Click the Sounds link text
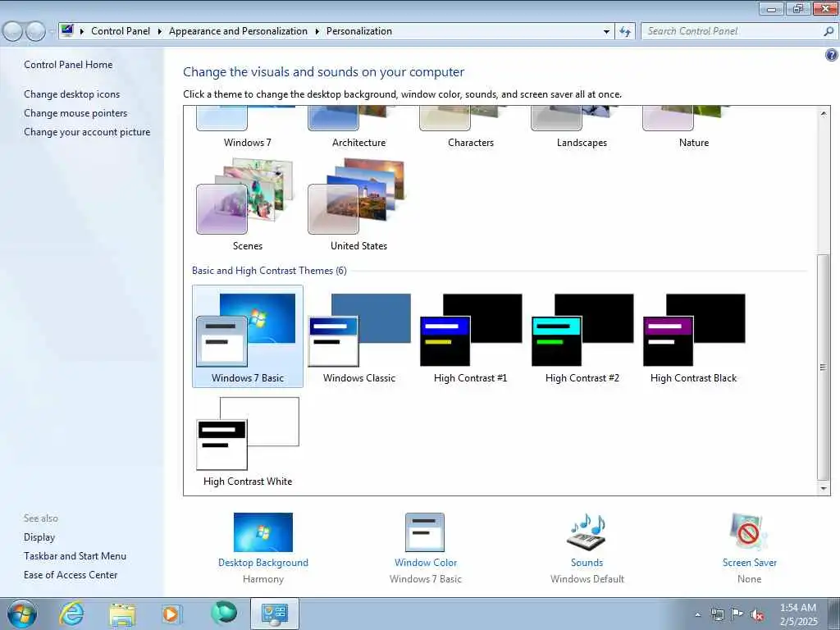This screenshot has width=840, height=630. point(587,563)
